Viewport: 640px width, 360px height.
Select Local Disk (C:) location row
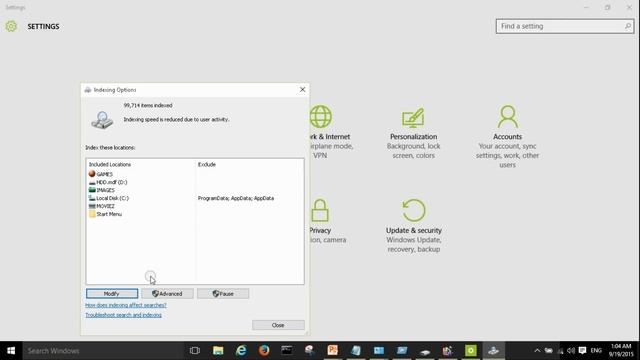[x=109, y=198]
